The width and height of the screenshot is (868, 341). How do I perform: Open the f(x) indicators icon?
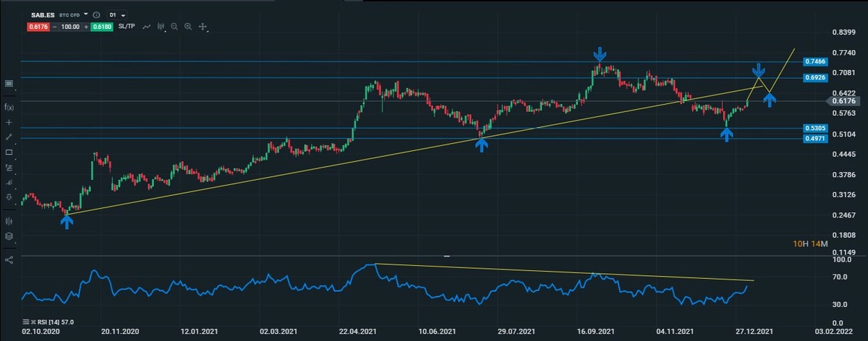pos(9,107)
